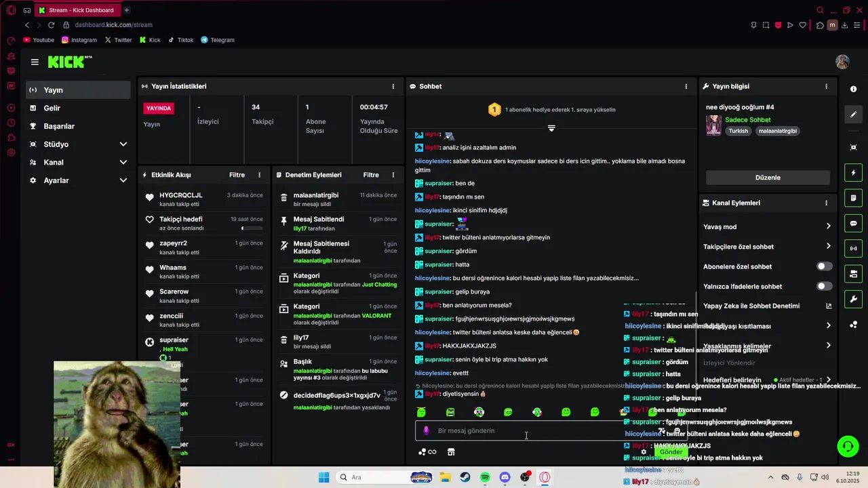This screenshot has width=868, height=488.
Task: Click the Takipçi hedefi progress bar
Action: coord(253,228)
